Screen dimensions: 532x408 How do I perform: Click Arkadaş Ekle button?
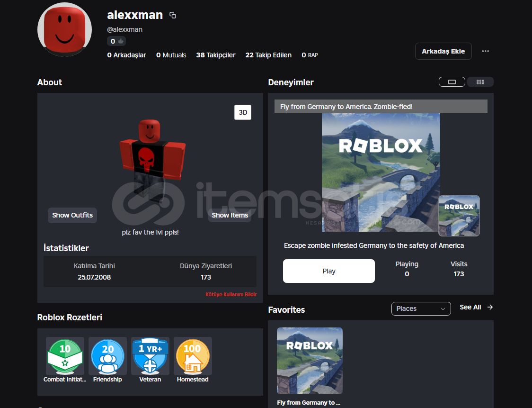coord(443,51)
